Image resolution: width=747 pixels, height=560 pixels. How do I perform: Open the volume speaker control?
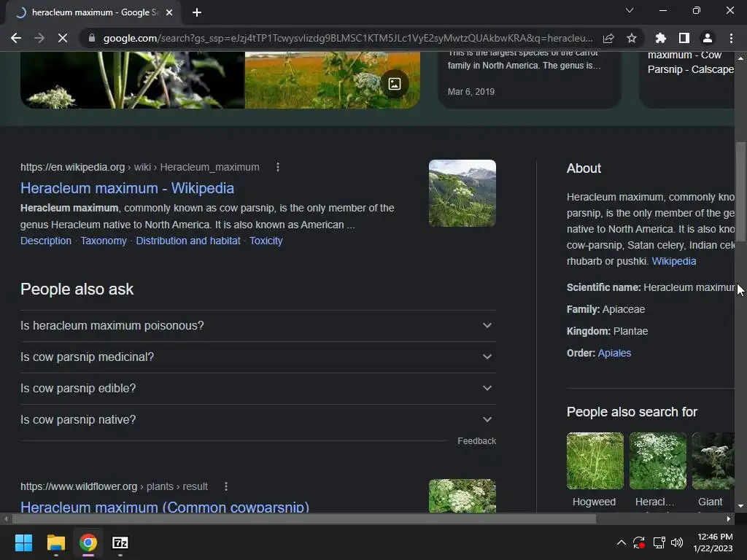click(676, 542)
